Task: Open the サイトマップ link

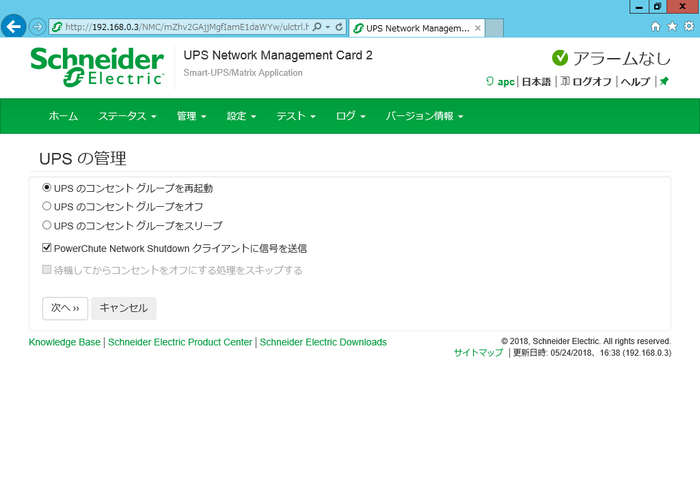Action: pyautogui.click(x=478, y=353)
